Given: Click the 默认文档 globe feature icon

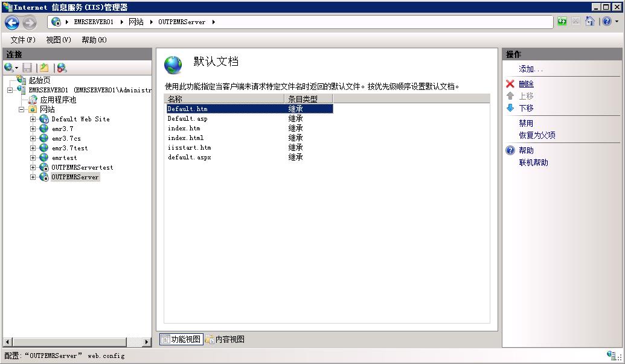Looking at the screenshot, I should pos(173,65).
